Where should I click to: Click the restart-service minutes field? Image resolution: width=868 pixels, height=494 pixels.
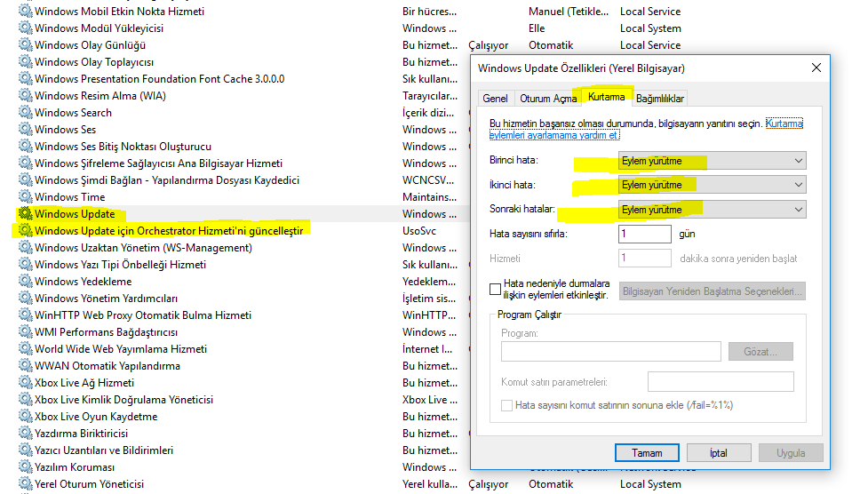click(x=644, y=258)
